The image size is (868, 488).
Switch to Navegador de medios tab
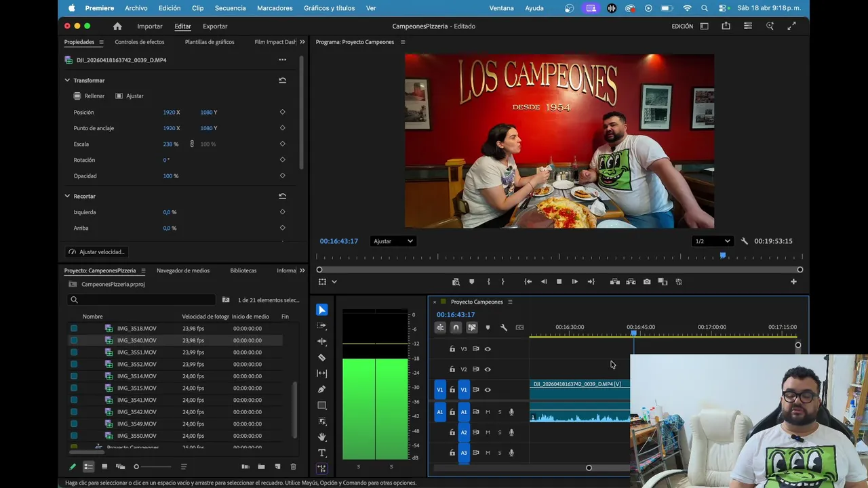[x=183, y=270]
